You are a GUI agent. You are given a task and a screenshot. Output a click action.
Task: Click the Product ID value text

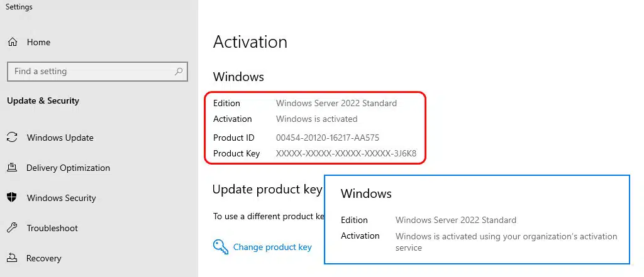pos(327,138)
